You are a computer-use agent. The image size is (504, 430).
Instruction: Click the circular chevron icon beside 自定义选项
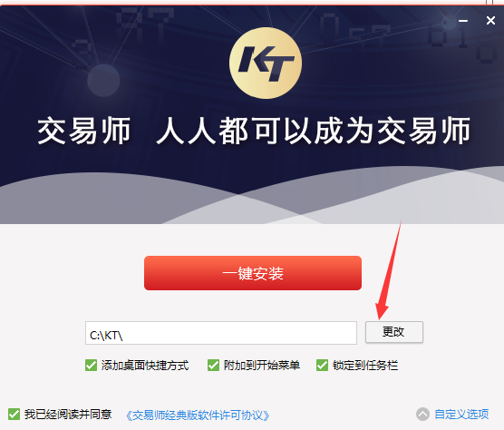click(x=422, y=415)
